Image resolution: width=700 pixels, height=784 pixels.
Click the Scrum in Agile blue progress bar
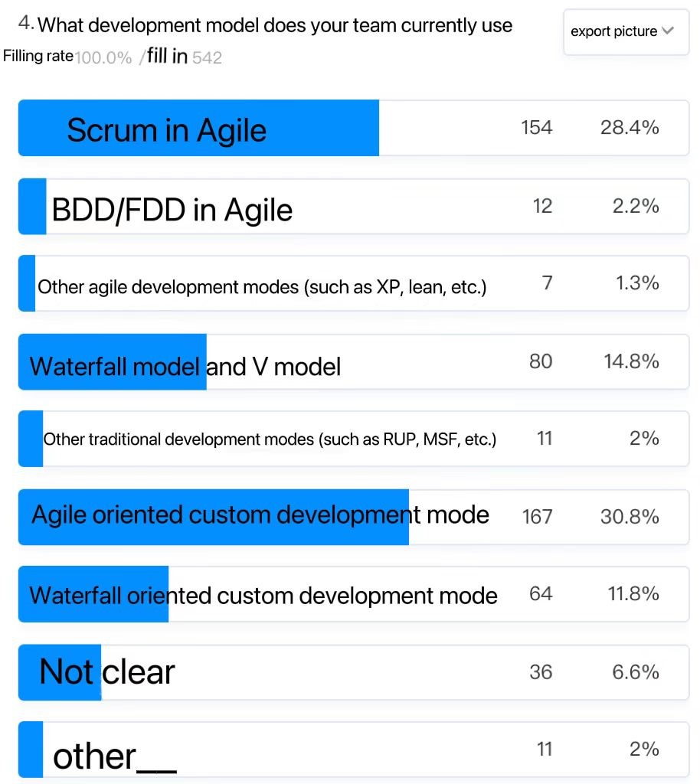pyautogui.click(x=198, y=128)
